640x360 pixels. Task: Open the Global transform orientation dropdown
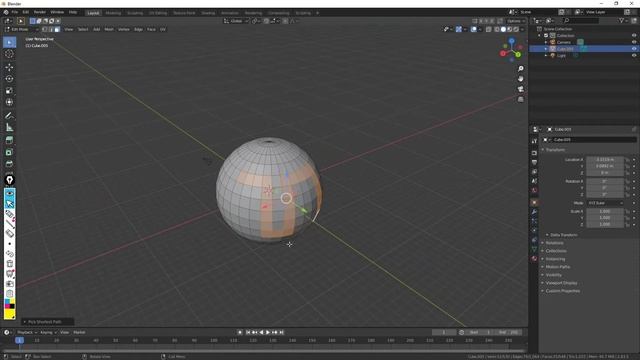click(x=236, y=21)
